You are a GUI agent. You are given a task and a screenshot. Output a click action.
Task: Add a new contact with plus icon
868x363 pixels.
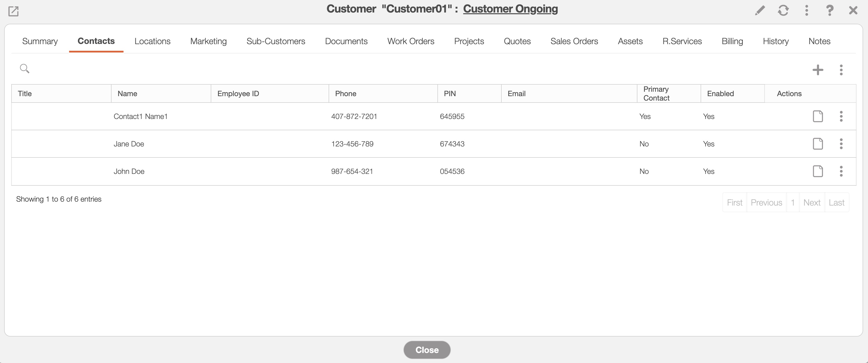[818, 70]
